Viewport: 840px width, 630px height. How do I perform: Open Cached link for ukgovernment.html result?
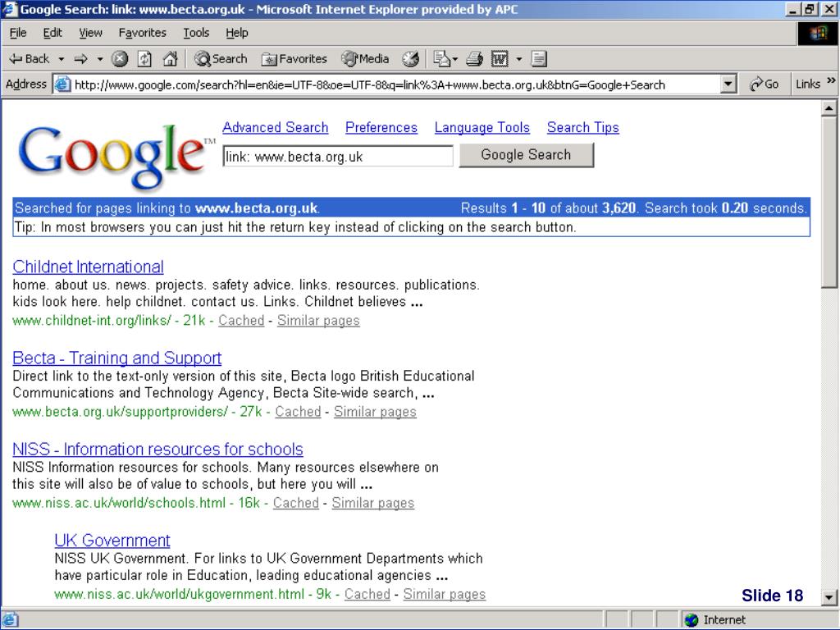point(367,594)
